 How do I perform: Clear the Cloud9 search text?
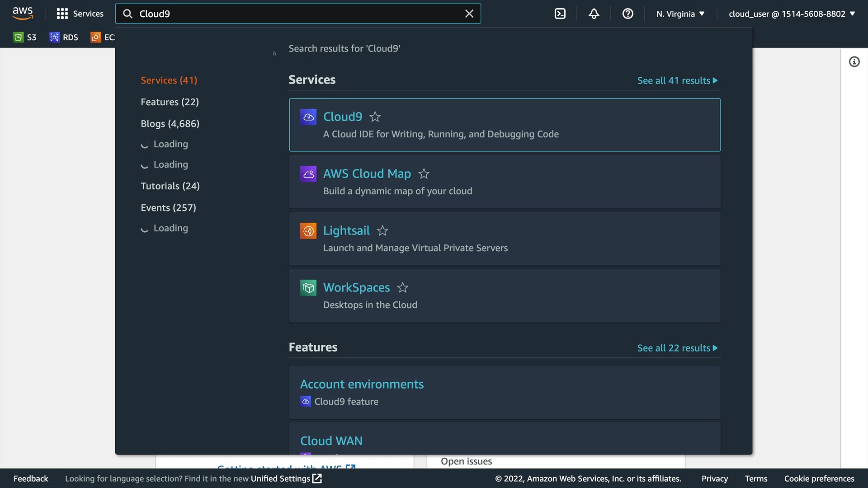(469, 14)
